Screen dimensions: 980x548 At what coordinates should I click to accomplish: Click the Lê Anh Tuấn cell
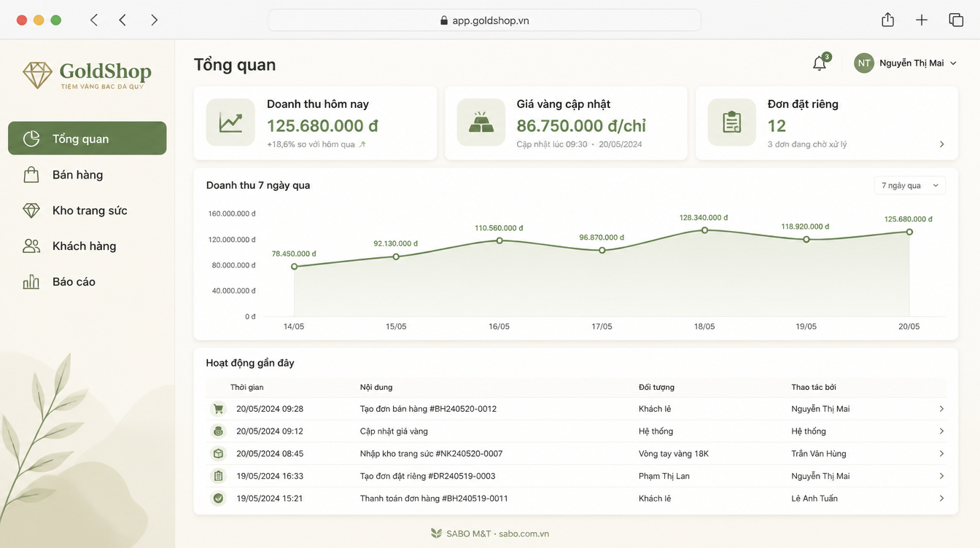(814, 499)
